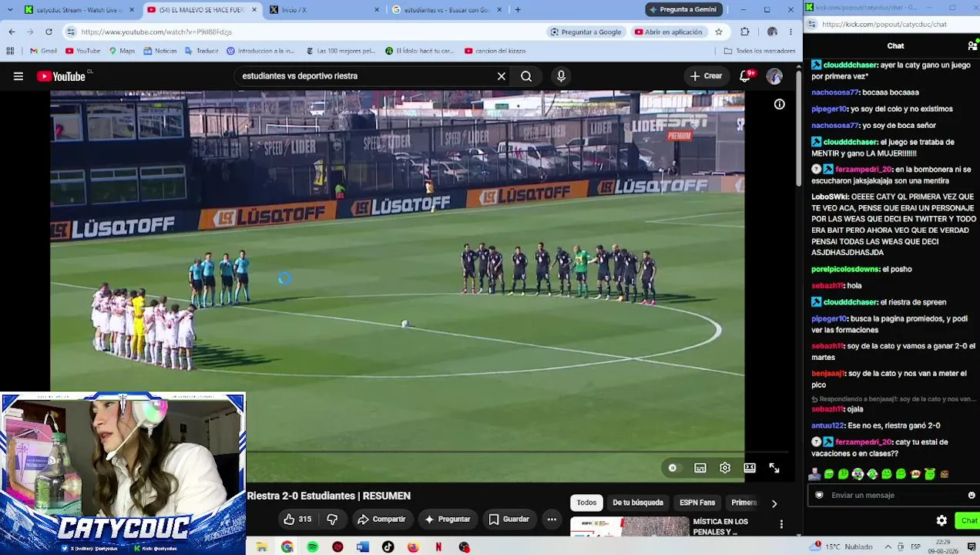Save the video with Guardar
The width and height of the screenshot is (980, 555).
508,520
